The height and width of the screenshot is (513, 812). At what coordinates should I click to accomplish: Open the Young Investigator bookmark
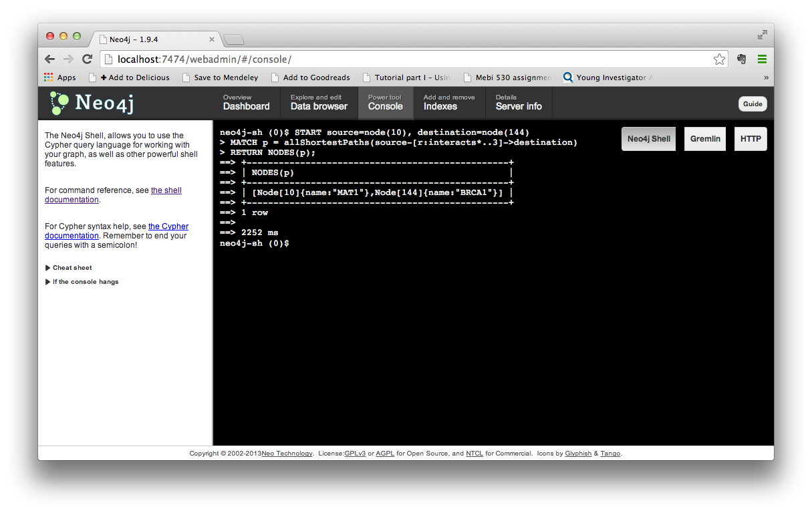click(x=608, y=77)
